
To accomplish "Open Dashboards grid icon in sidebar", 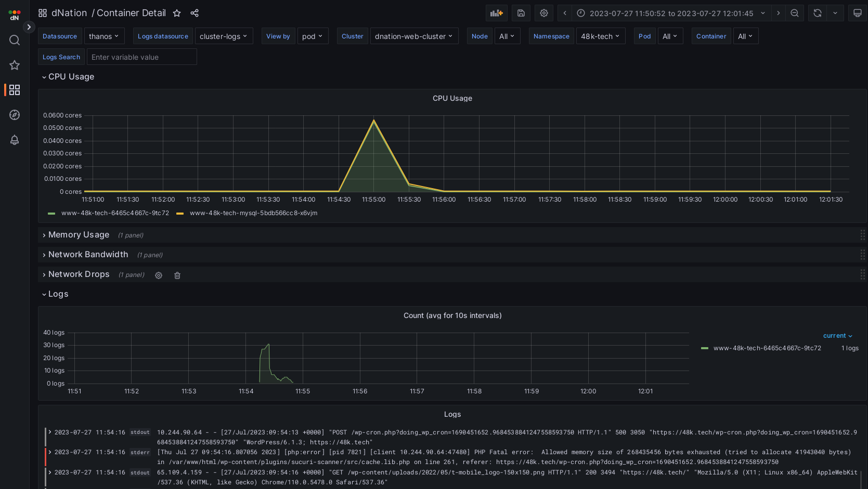I will (15, 90).
